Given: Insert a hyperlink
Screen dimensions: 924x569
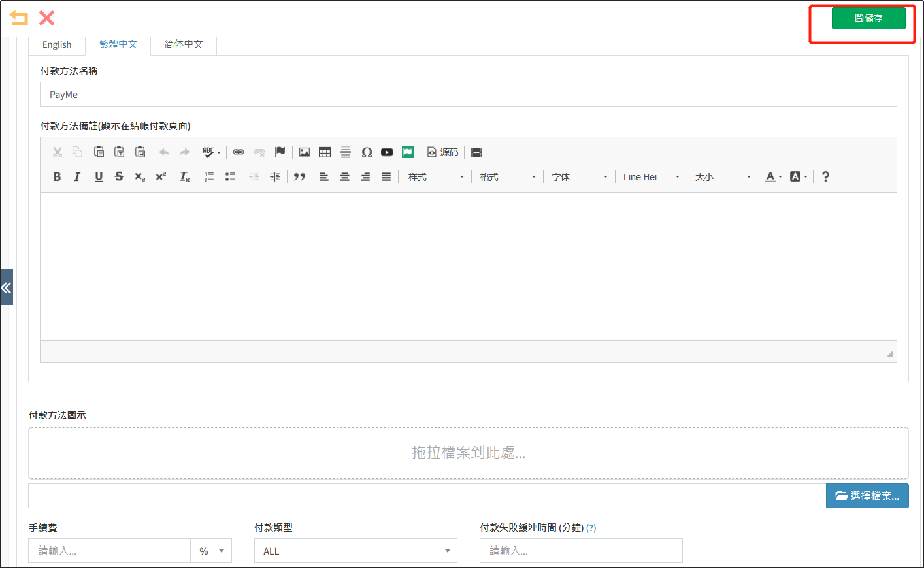Looking at the screenshot, I should tap(239, 152).
